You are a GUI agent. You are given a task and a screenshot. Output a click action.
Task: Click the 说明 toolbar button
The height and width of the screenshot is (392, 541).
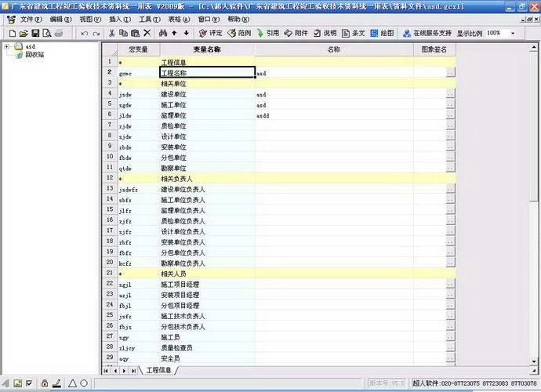[x=325, y=33]
